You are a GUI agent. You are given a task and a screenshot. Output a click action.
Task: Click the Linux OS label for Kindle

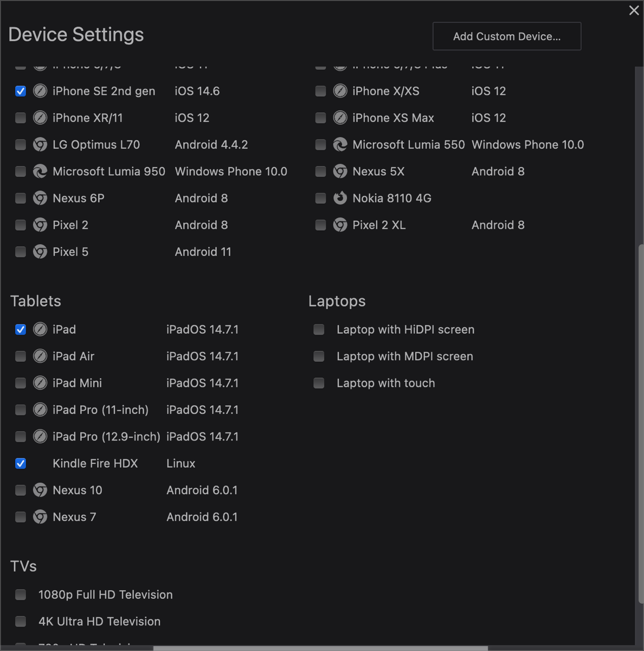[181, 463]
